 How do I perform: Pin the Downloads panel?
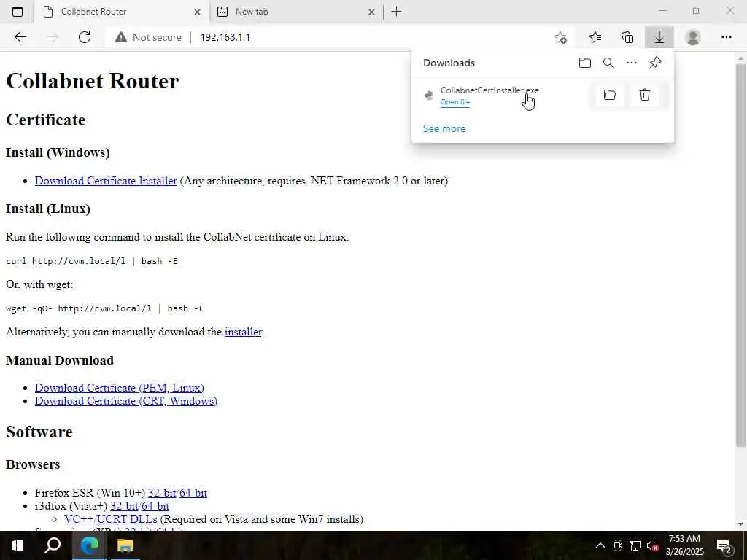[x=656, y=63]
